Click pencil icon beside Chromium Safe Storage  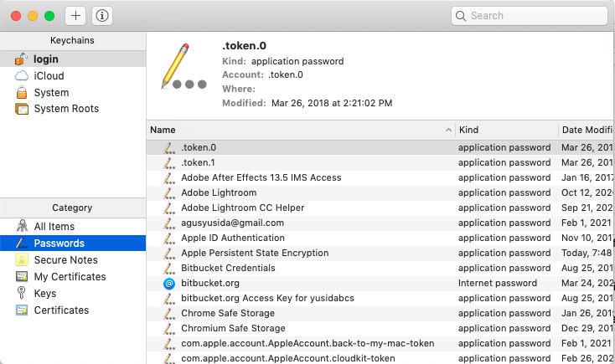pos(169,328)
